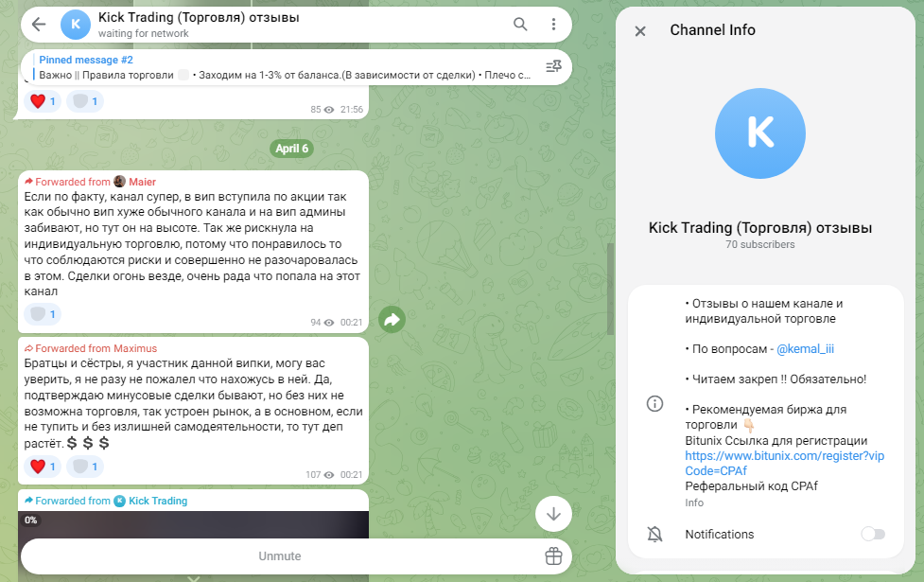Screen dimensions: 924x582
Task: Click Maximus's review message text
Action: pos(193,403)
